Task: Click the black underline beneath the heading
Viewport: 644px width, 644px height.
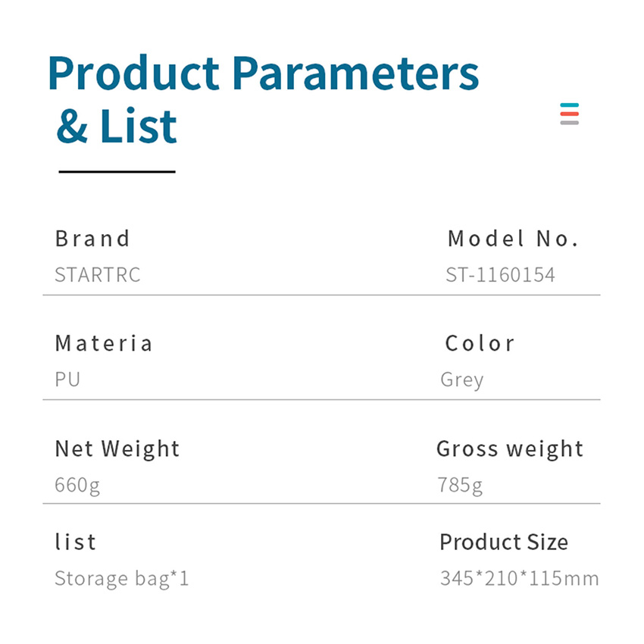Action: pyautogui.click(x=117, y=172)
